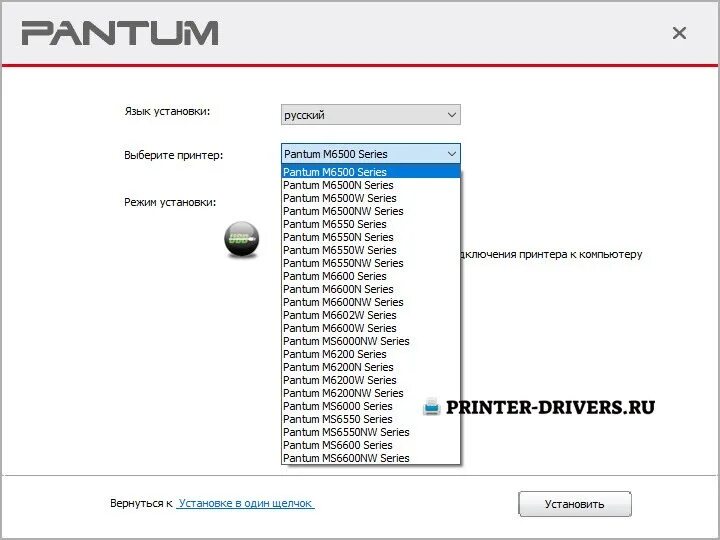This screenshot has height=540, width=720.
Task: Open the Установке в один щелчок link
Action: tap(245, 503)
